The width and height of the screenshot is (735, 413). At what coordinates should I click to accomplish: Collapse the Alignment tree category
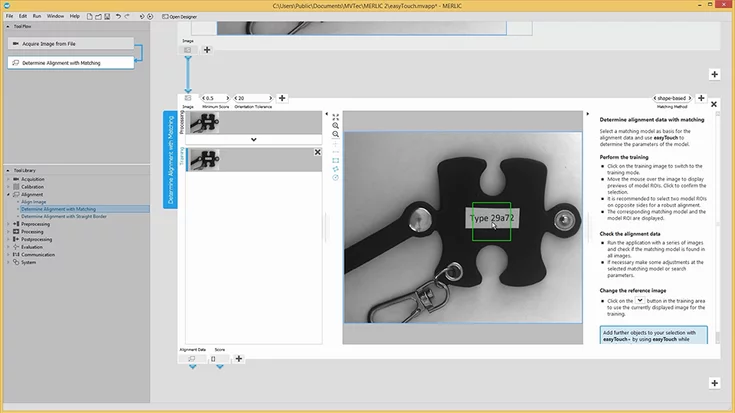(9, 194)
